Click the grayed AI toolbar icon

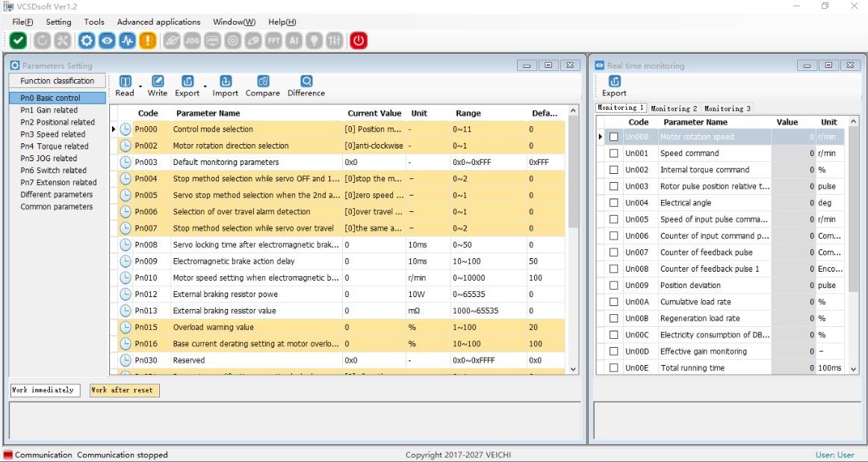tap(294, 40)
